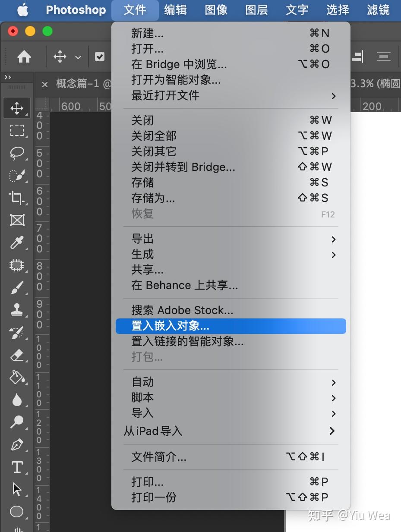
Task: Choose 在 Bridge 中浏览...
Action: (x=231, y=64)
